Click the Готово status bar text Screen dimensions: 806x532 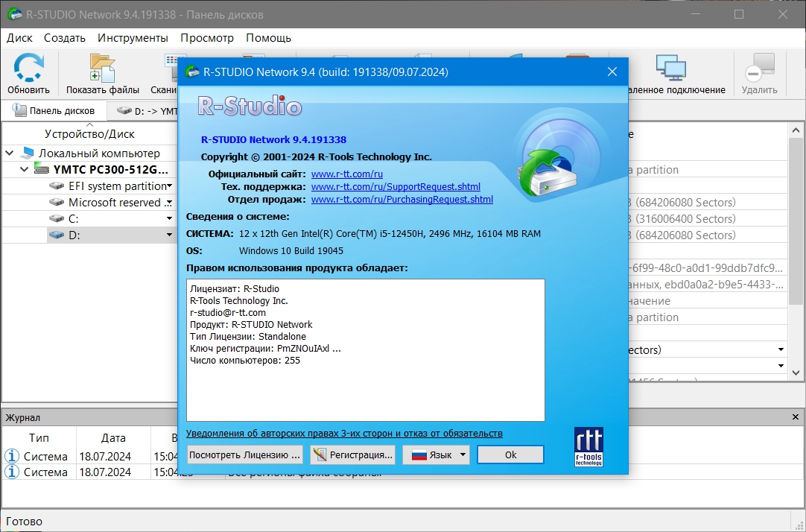tap(24, 522)
